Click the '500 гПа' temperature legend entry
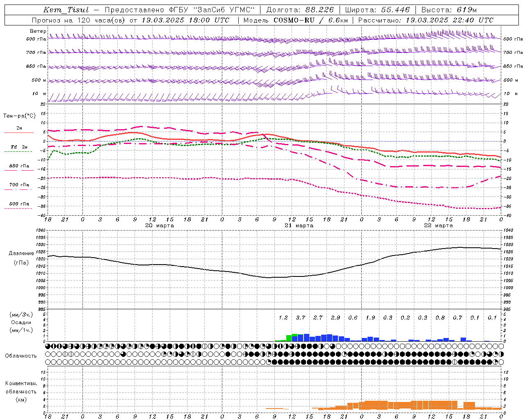 coord(19,204)
